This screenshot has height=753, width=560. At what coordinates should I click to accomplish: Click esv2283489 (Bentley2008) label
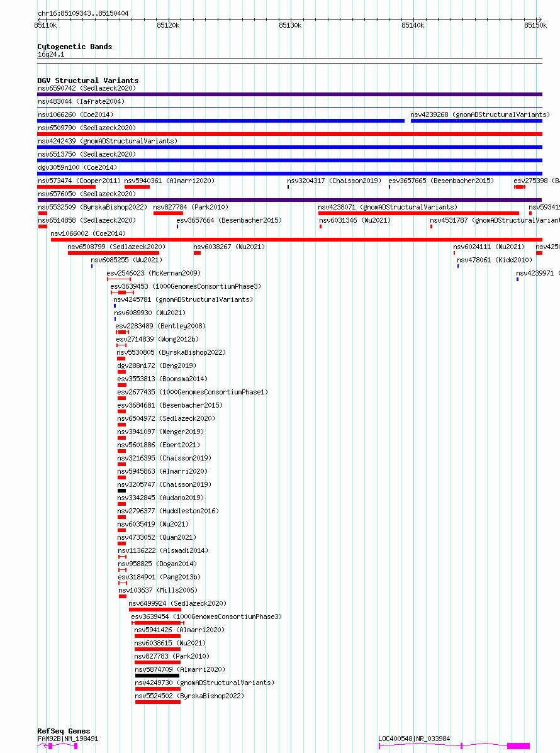(x=160, y=326)
